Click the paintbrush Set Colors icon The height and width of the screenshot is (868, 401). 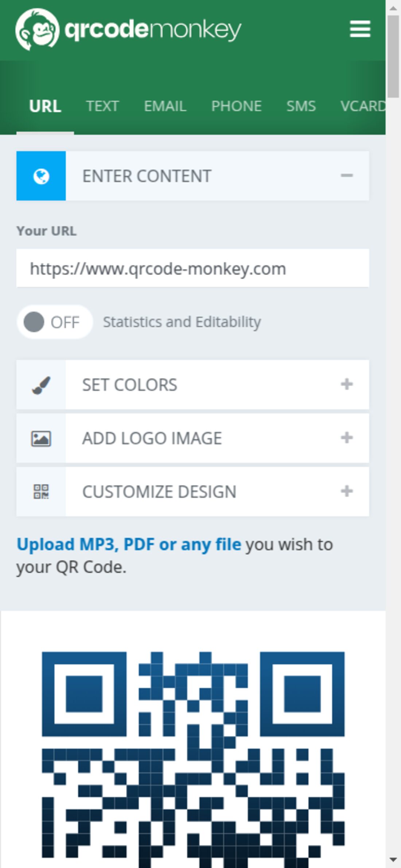(41, 385)
